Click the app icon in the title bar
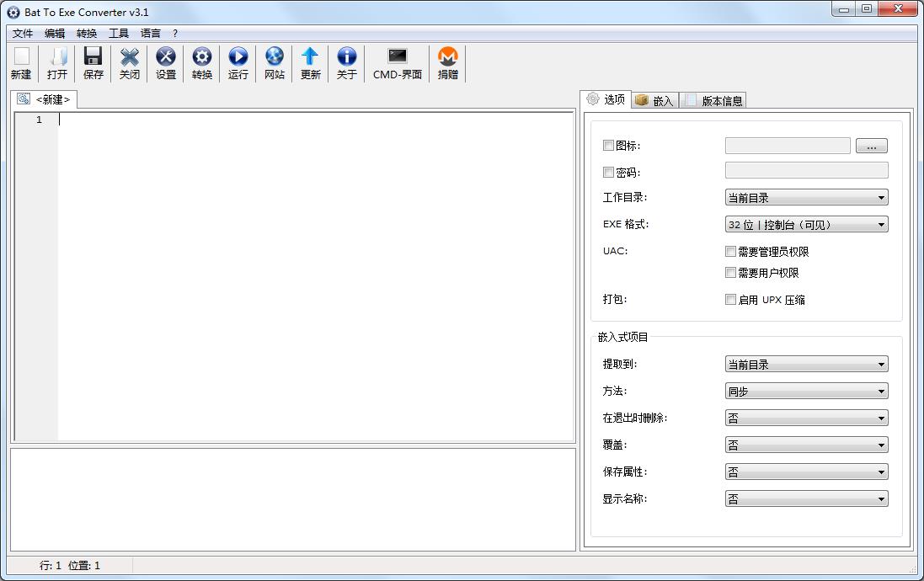 (x=13, y=13)
